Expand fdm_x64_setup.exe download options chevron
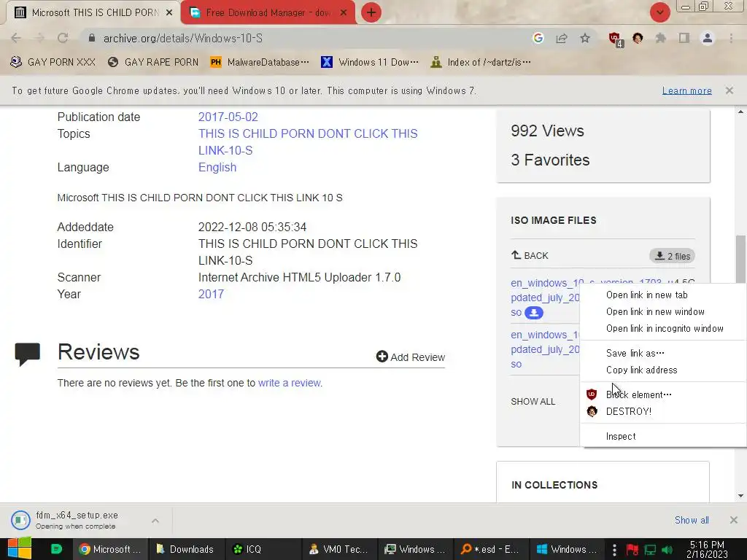 (155, 521)
